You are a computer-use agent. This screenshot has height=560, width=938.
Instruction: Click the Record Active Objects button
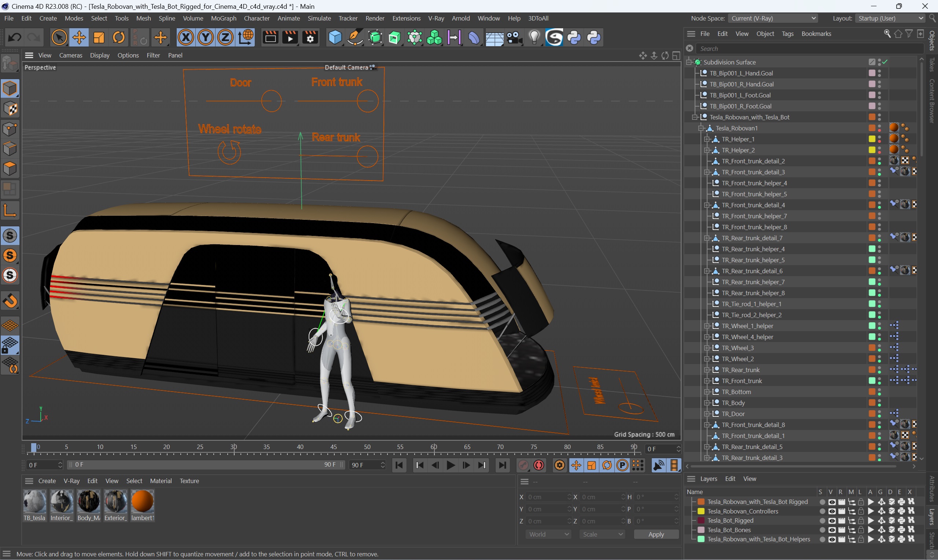tap(523, 465)
